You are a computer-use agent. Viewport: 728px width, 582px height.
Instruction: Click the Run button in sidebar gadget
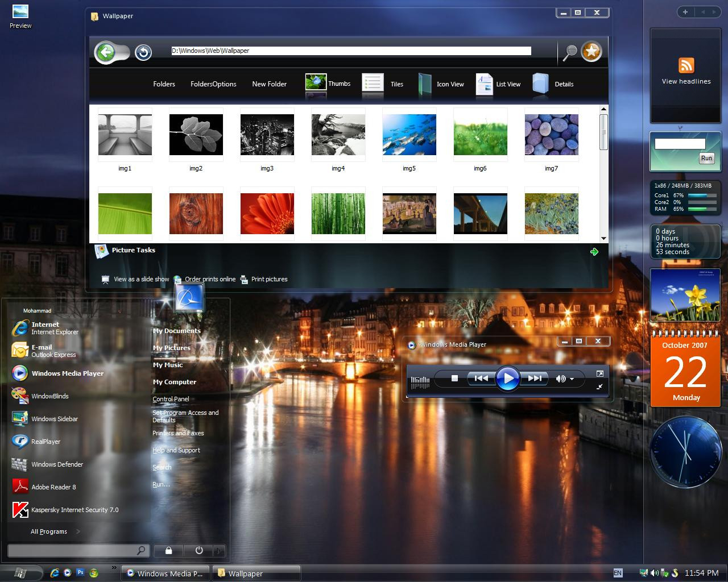pyautogui.click(x=706, y=159)
